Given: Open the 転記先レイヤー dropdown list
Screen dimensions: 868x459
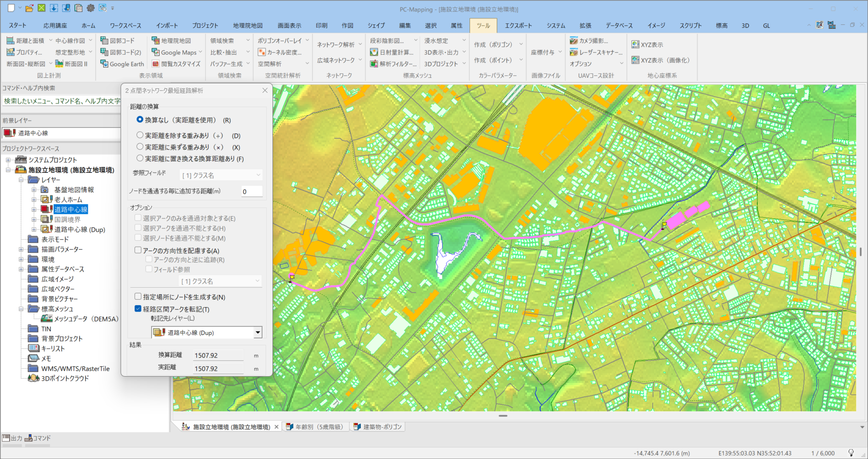Looking at the screenshot, I should [x=258, y=332].
